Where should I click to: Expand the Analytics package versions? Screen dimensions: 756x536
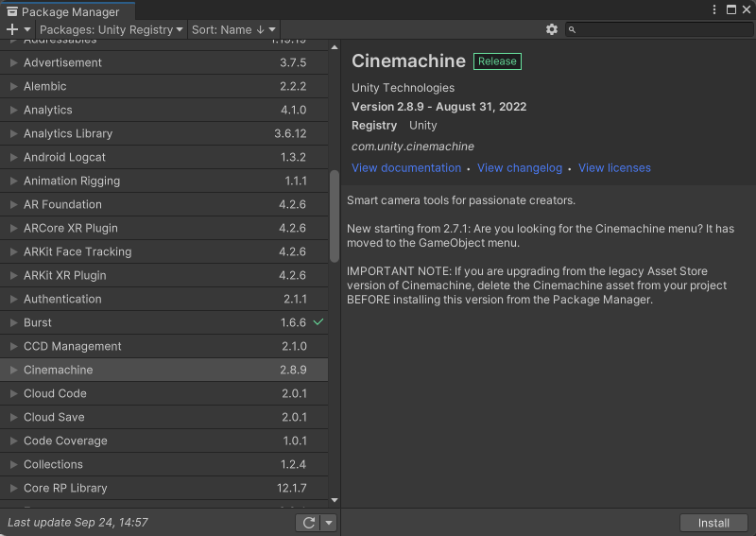[13, 110]
